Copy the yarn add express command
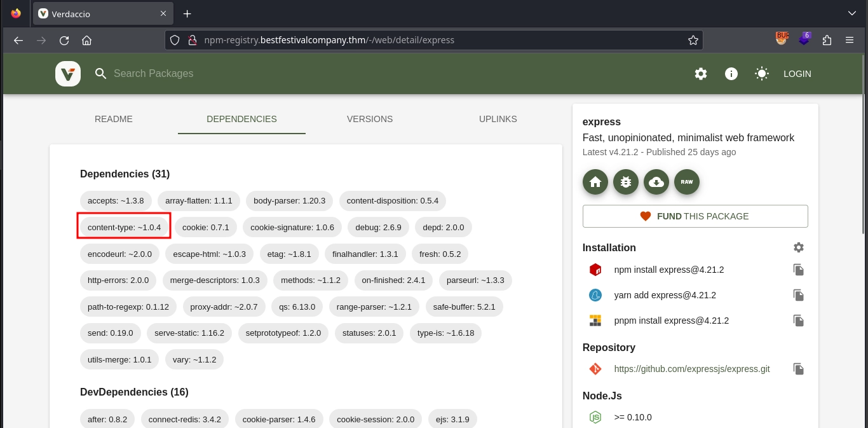The width and height of the screenshot is (868, 428). click(799, 295)
